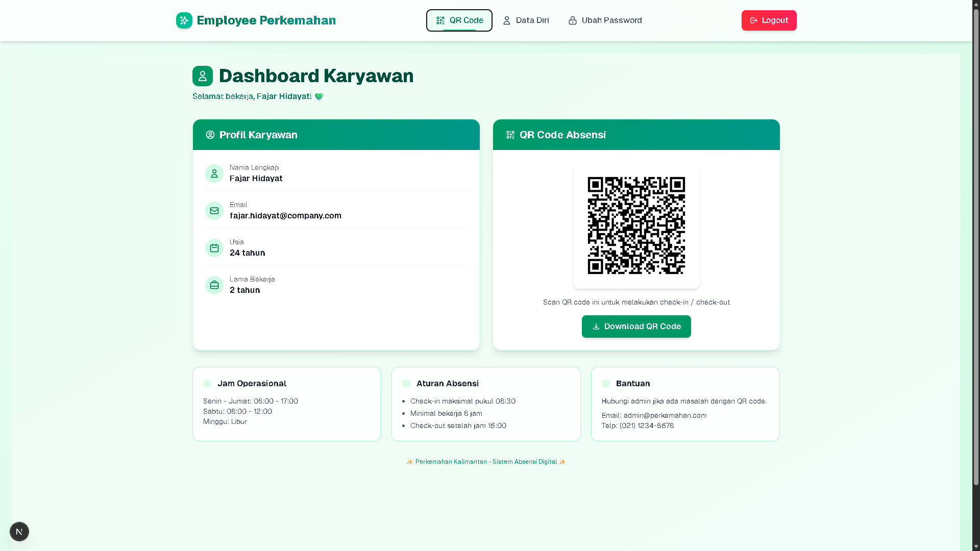Click the Usia label
The width and height of the screenshot is (980, 551).
click(237, 242)
